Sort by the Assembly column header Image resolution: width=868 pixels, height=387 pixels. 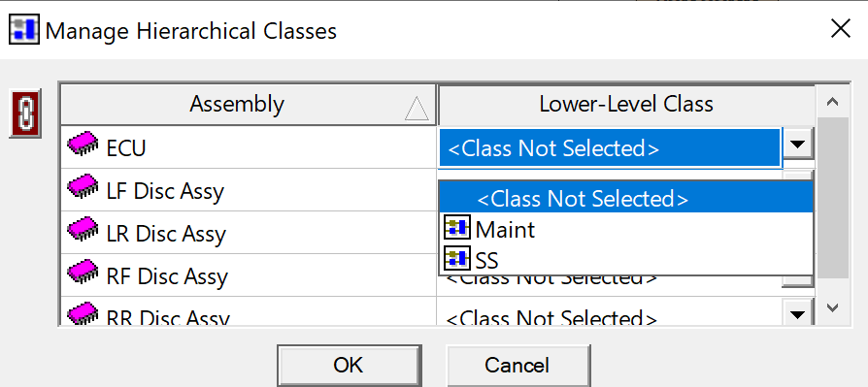tap(248, 105)
